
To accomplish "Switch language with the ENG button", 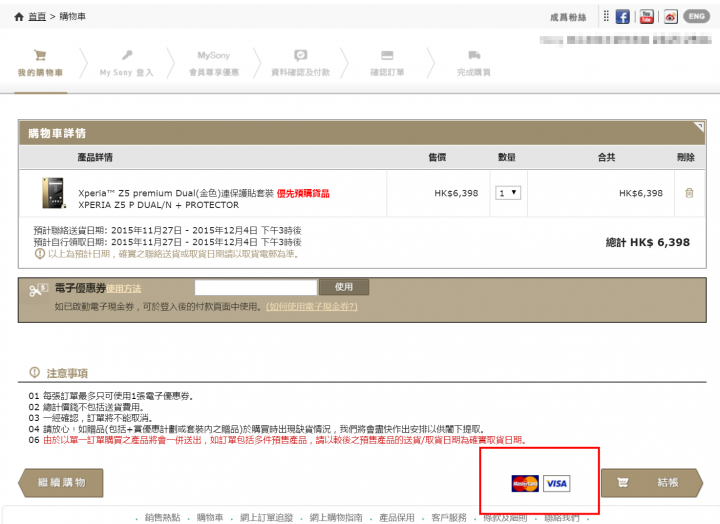I will [697, 17].
